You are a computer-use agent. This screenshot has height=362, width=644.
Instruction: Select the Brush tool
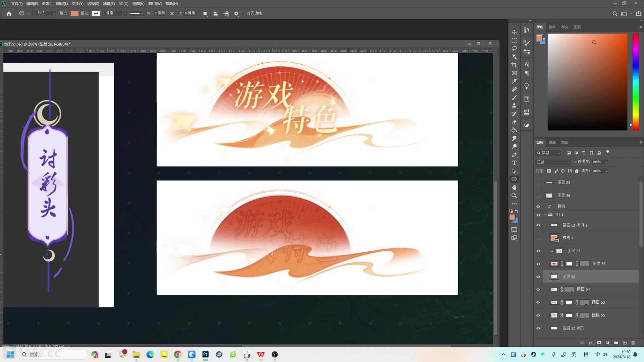coord(514,98)
